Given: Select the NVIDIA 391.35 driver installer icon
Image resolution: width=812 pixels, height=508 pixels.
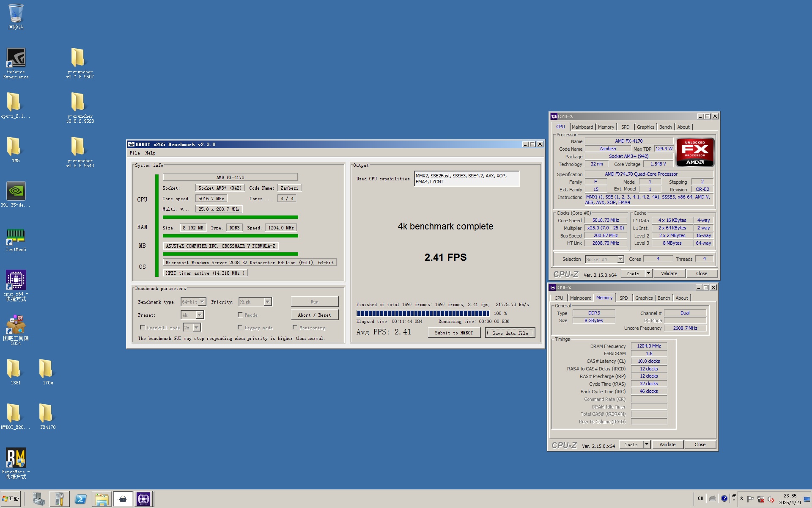Looking at the screenshot, I should click(x=16, y=195).
